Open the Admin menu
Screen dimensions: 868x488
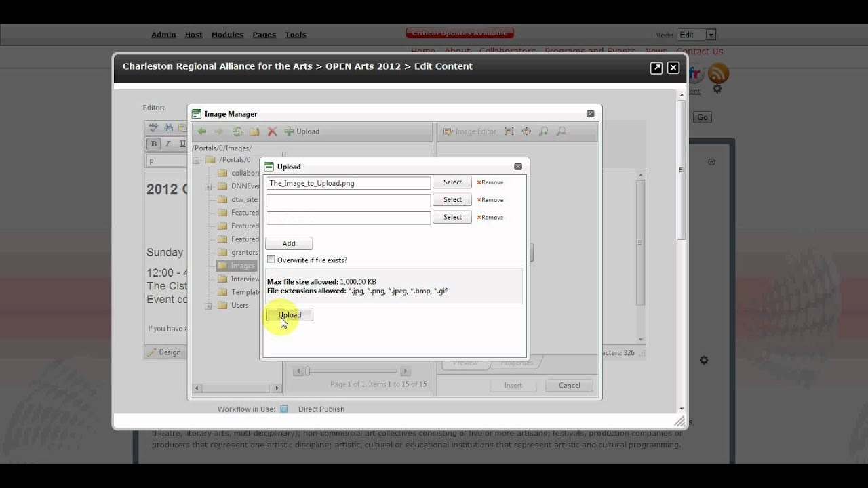[x=163, y=35]
